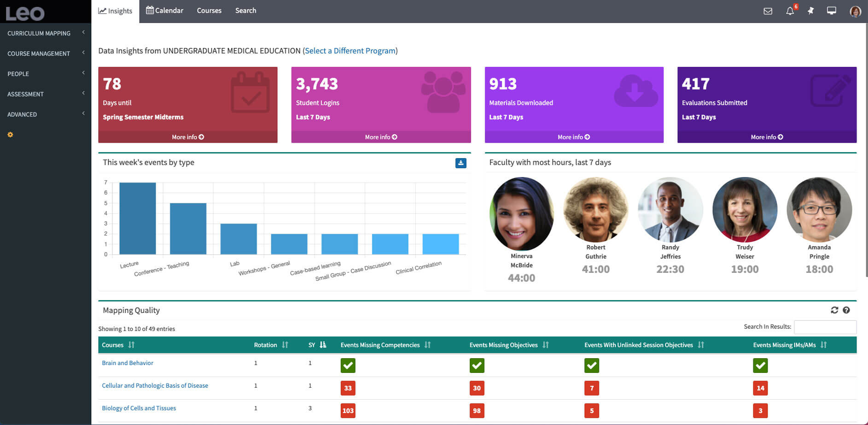Refresh the Mapping Quality table
868x425 pixels.
click(834, 310)
